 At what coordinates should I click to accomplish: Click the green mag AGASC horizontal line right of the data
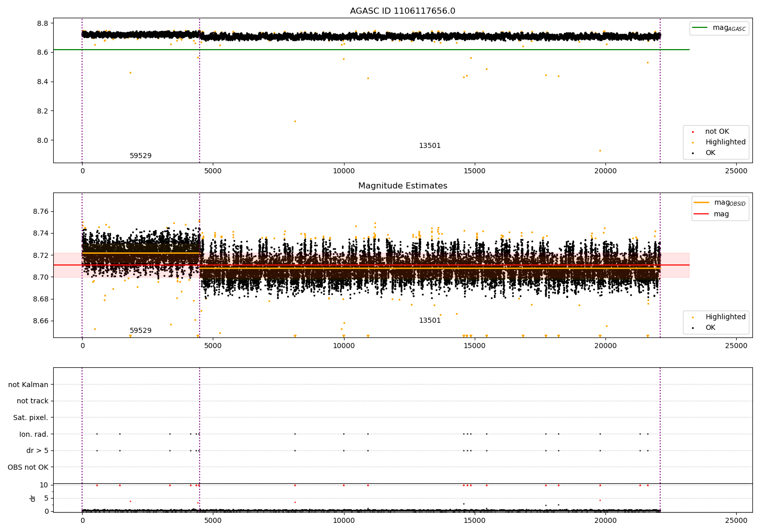(x=675, y=50)
